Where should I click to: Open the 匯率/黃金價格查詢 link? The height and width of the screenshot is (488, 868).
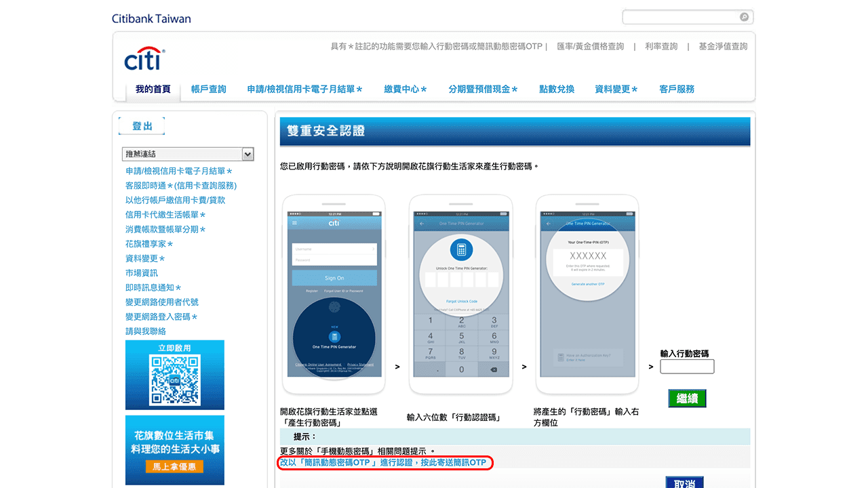(590, 47)
